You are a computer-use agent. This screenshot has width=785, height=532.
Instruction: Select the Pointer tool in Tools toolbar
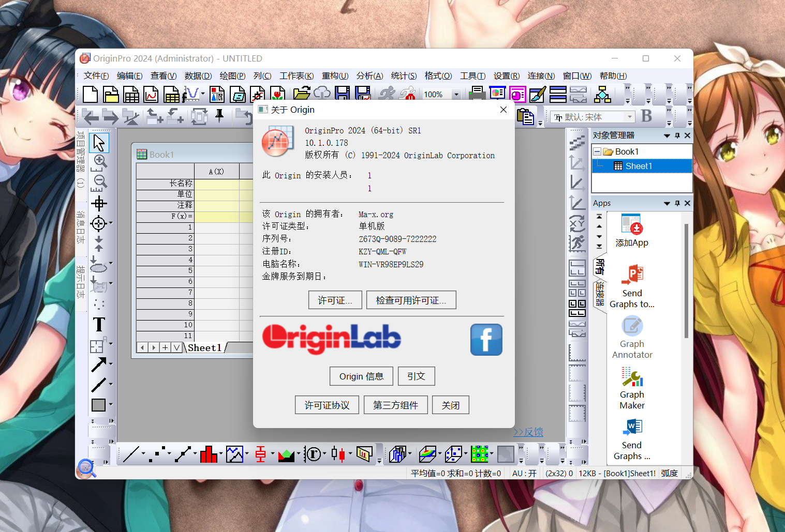[99, 143]
